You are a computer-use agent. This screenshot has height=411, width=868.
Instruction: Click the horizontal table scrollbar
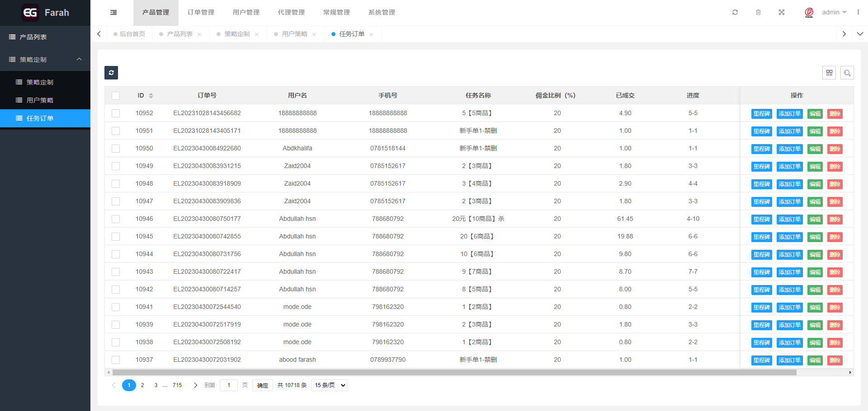click(454, 373)
